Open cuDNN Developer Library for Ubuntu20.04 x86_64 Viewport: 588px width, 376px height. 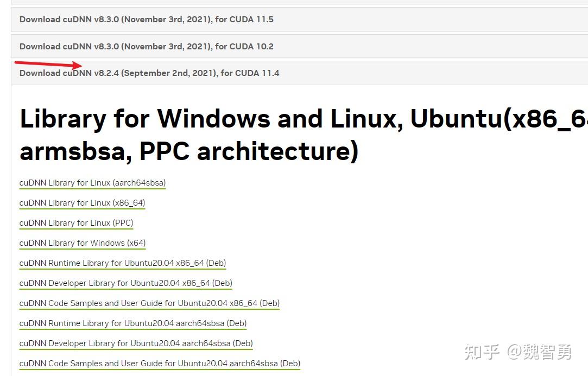pos(125,283)
